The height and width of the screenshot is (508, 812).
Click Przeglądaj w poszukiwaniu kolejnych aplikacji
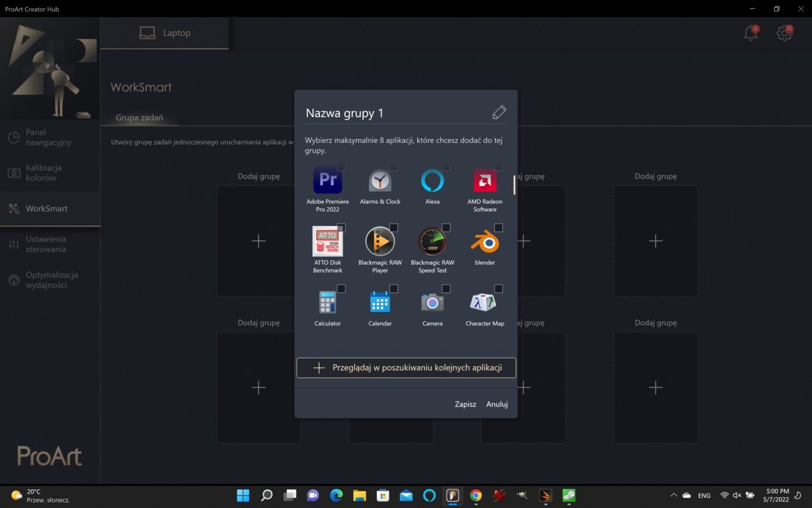pos(406,368)
